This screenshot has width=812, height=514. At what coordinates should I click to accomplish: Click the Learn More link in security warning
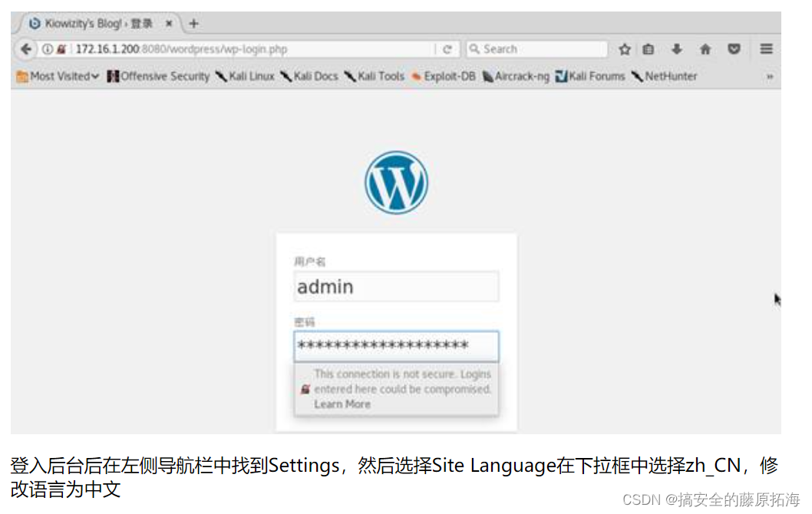coord(342,404)
